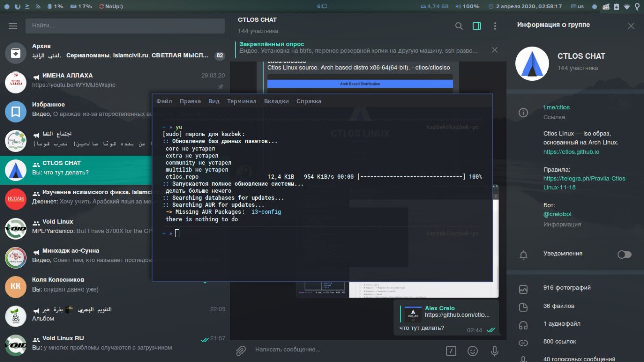Click the bell notifications icon
644x362 pixels.
coord(523,255)
